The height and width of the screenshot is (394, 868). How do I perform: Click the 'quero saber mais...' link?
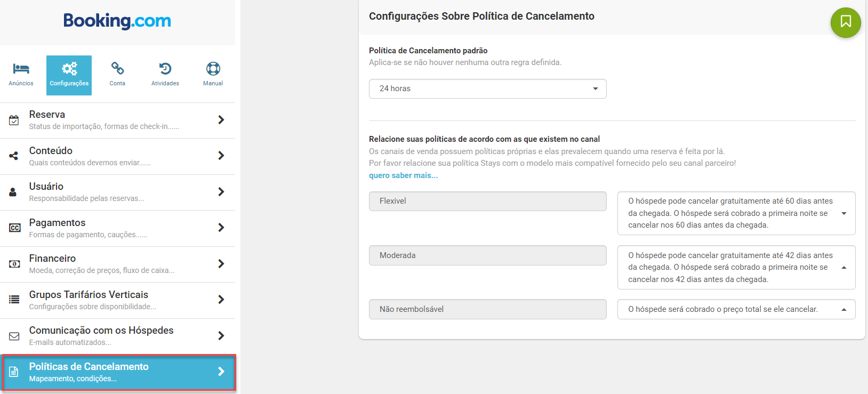403,175
